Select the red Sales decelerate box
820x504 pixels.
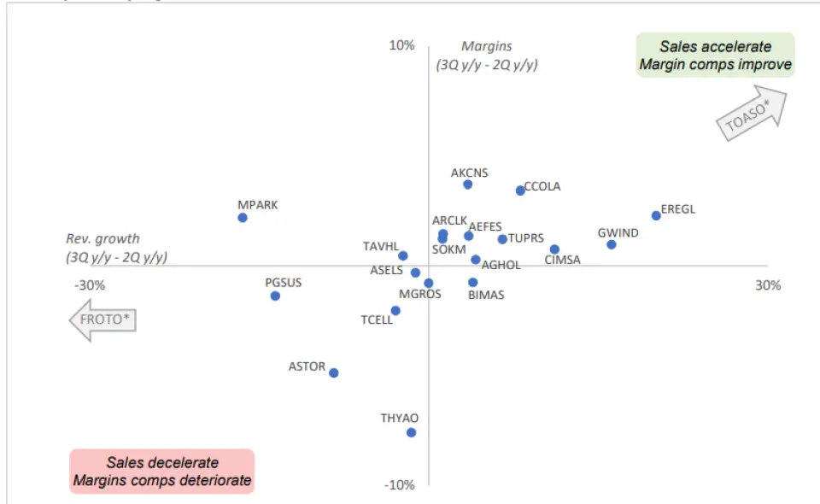pos(162,472)
